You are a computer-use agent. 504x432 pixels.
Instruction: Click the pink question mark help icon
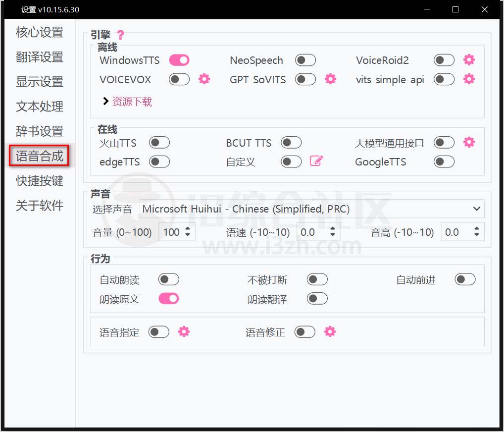(120, 35)
